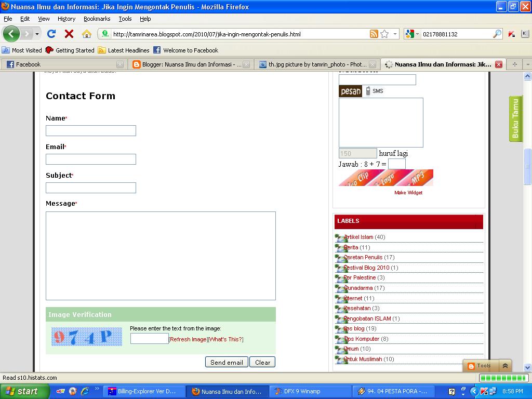Run search with the magnifier icon

497,34
